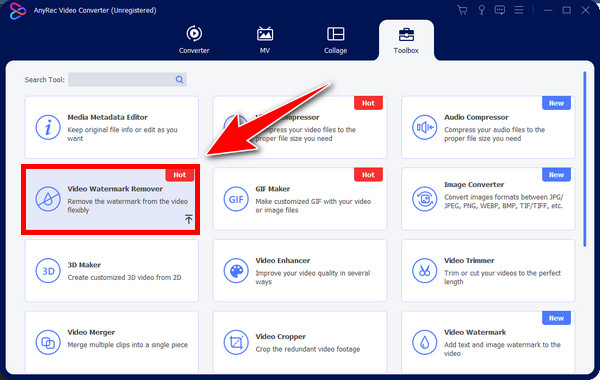Click Video Cropper title text

[x=280, y=336]
